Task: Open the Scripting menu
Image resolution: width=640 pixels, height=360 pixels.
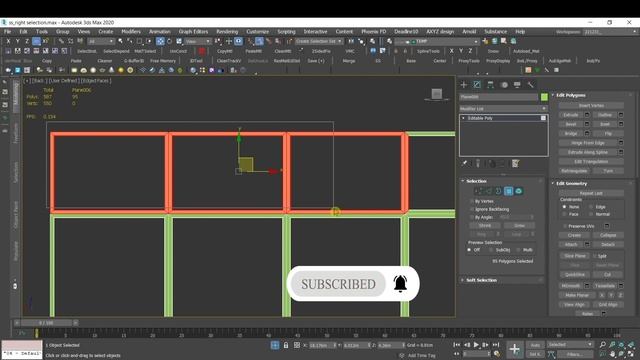Action: coord(286,31)
